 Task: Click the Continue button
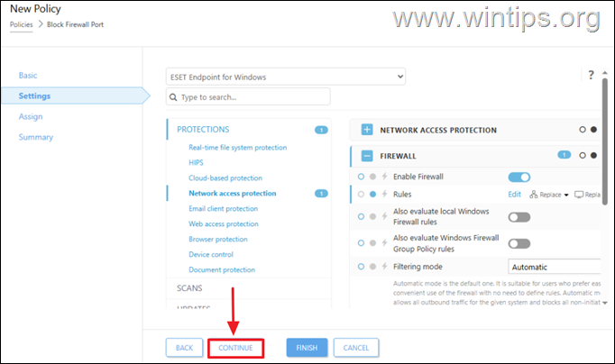235,348
